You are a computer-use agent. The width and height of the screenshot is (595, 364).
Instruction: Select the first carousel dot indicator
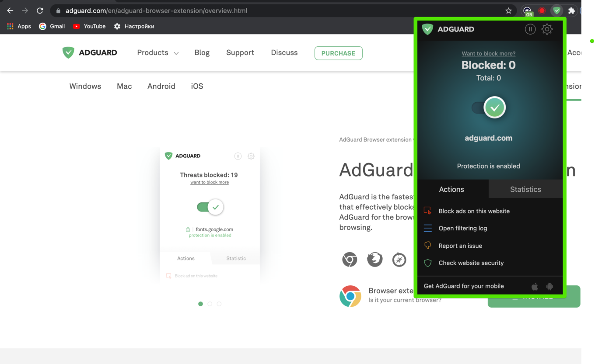[200, 304]
